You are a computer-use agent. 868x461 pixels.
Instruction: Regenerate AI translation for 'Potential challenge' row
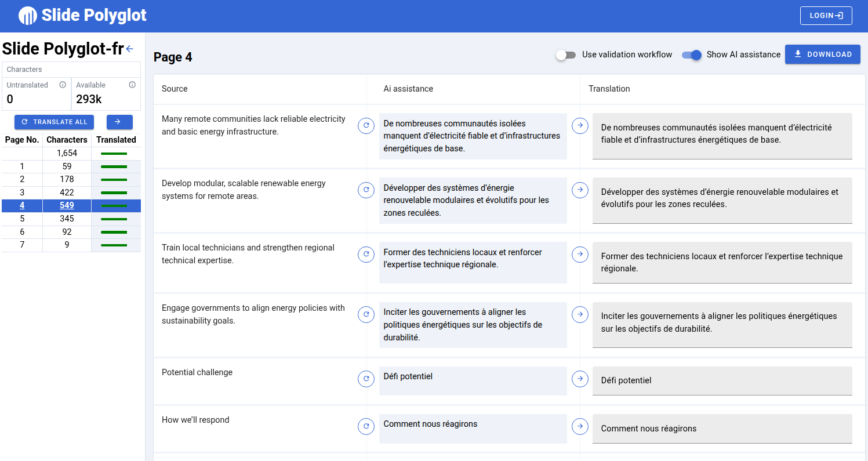(366, 379)
